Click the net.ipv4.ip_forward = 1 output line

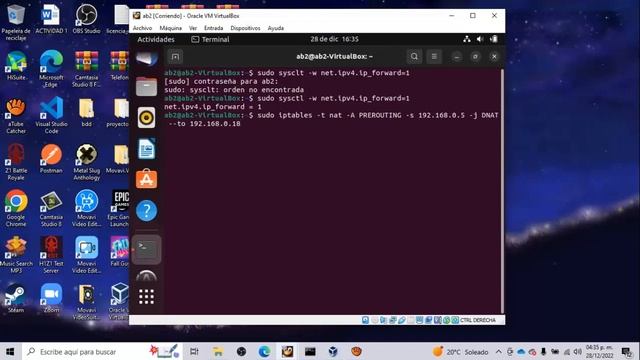(213, 107)
